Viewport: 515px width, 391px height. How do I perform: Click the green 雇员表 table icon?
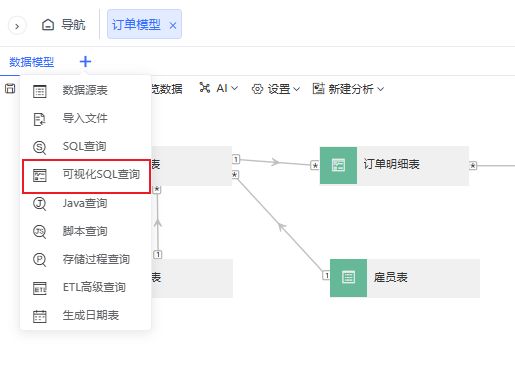coord(348,278)
